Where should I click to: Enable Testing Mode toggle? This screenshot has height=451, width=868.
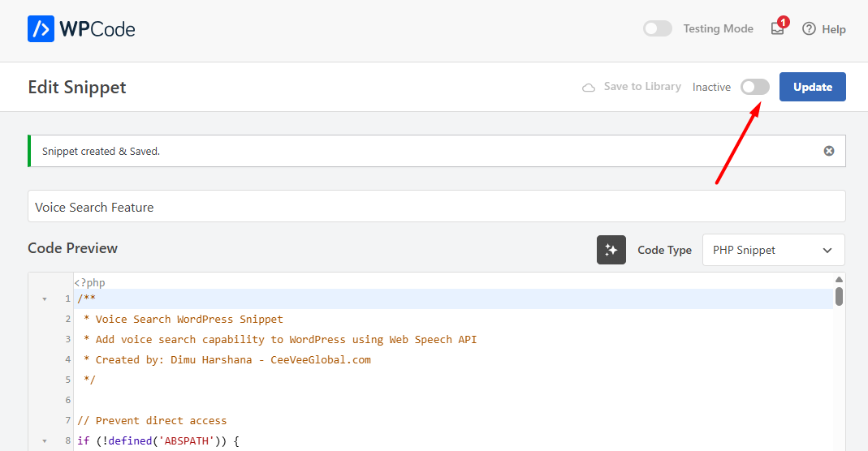click(658, 28)
